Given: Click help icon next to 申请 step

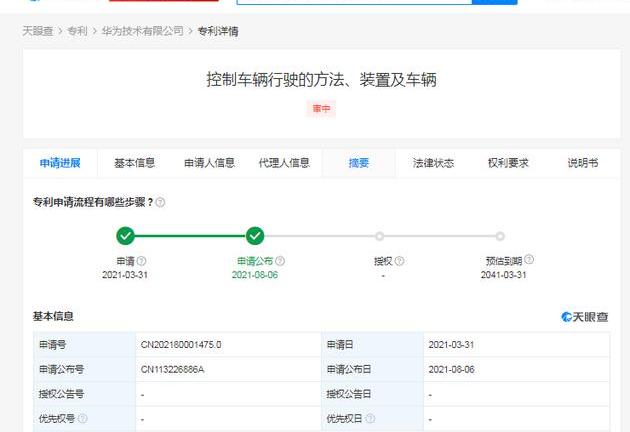Looking at the screenshot, I should click(141, 261).
